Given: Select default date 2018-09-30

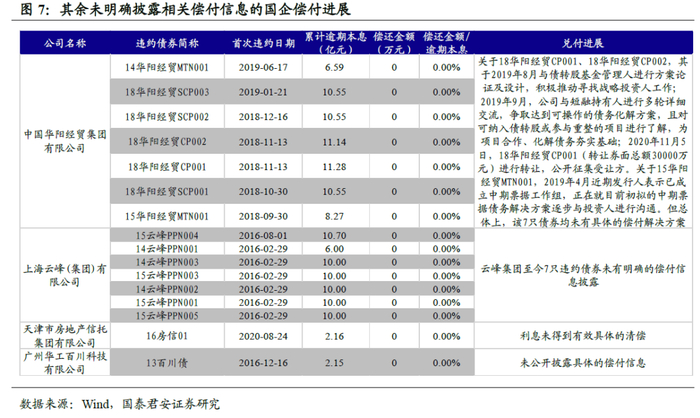Looking at the screenshot, I should click(x=263, y=217).
